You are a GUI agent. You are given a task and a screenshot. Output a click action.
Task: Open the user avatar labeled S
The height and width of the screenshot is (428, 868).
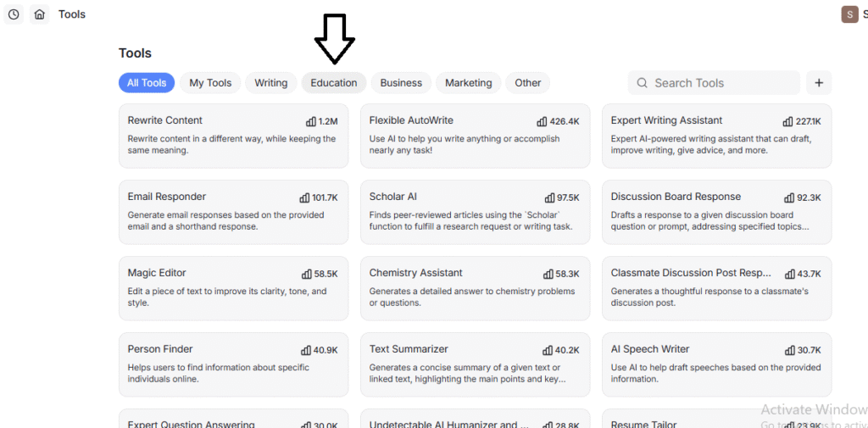point(849,14)
